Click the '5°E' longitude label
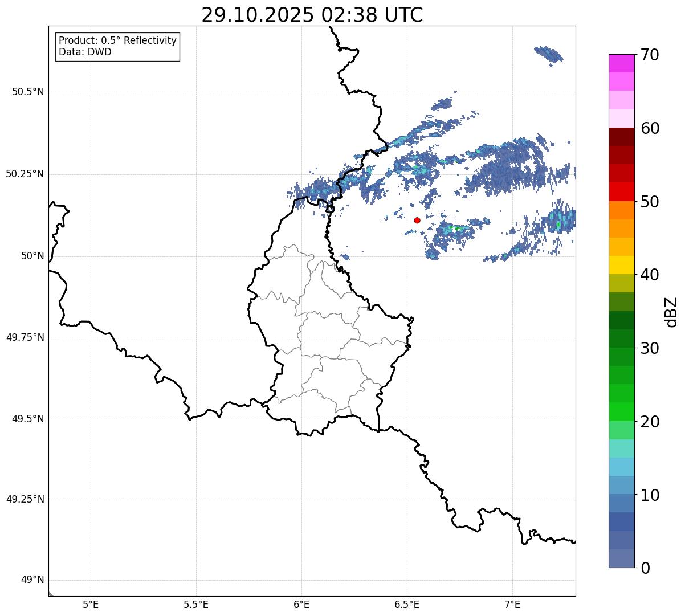685x616 pixels. [x=91, y=604]
